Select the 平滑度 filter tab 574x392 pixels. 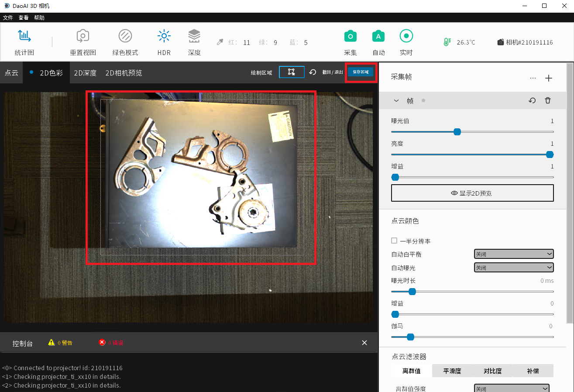click(x=452, y=371)
